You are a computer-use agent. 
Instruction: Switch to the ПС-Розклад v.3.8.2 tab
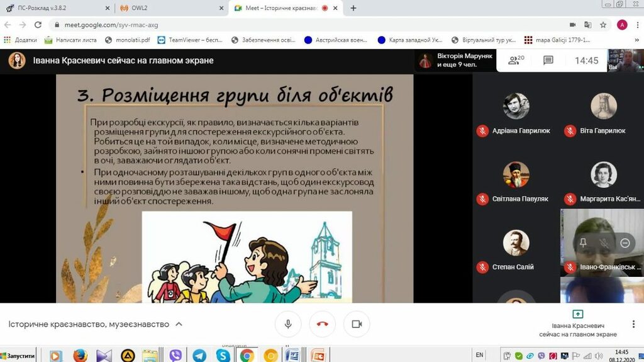[x=55, y=8]
